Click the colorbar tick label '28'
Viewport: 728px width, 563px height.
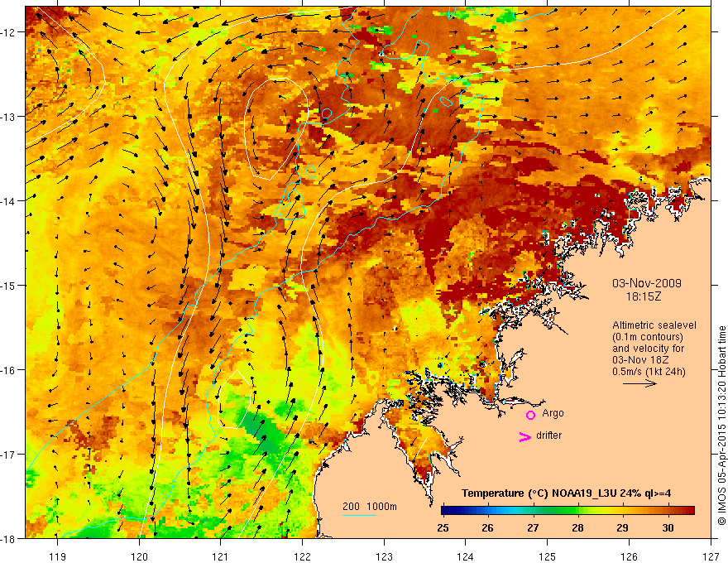(577, 527)
